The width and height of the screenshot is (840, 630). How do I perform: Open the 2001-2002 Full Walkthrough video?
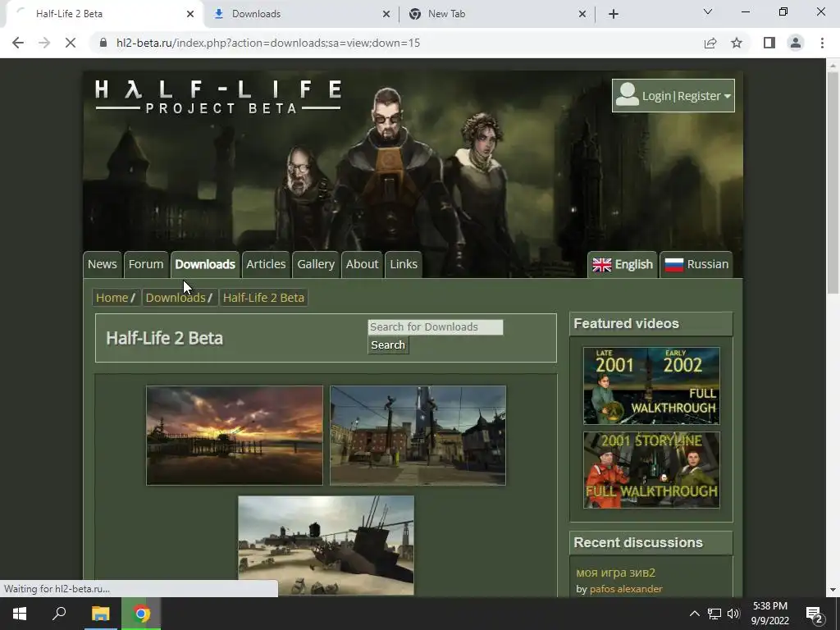point(651,386)
